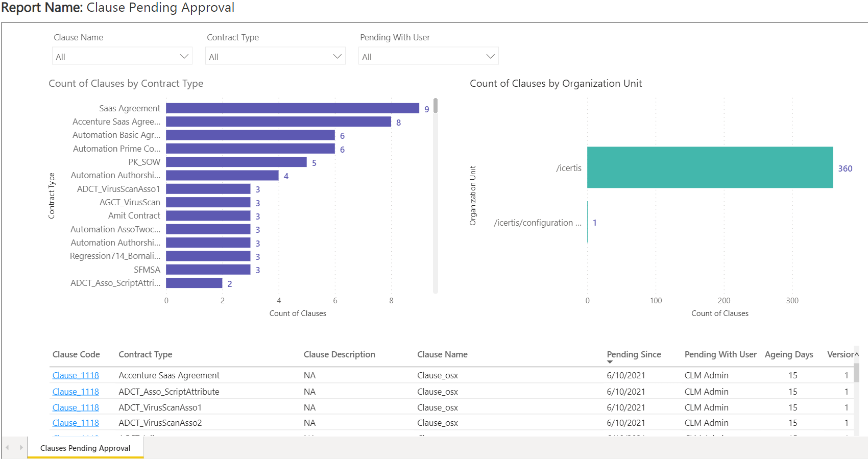The image size is (868, 459).
Task: Click previous page arrow in tab bar
Action: coord(7,448)
